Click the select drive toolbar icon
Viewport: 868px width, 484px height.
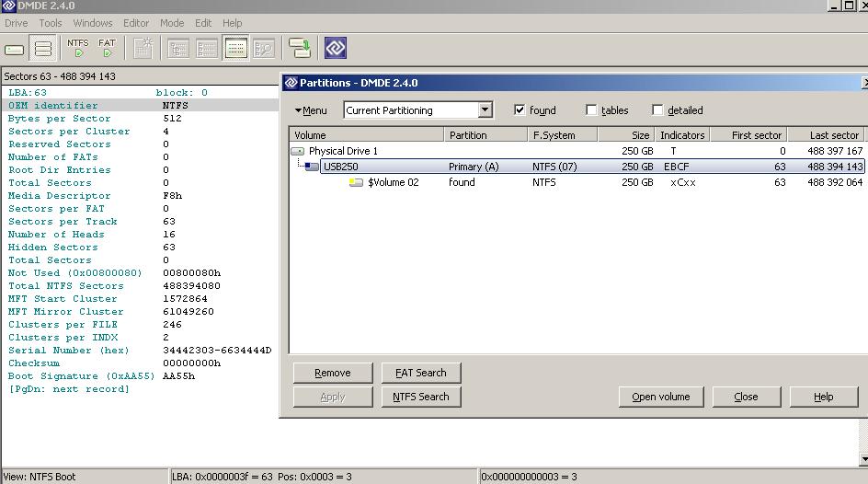pos(15,49)
